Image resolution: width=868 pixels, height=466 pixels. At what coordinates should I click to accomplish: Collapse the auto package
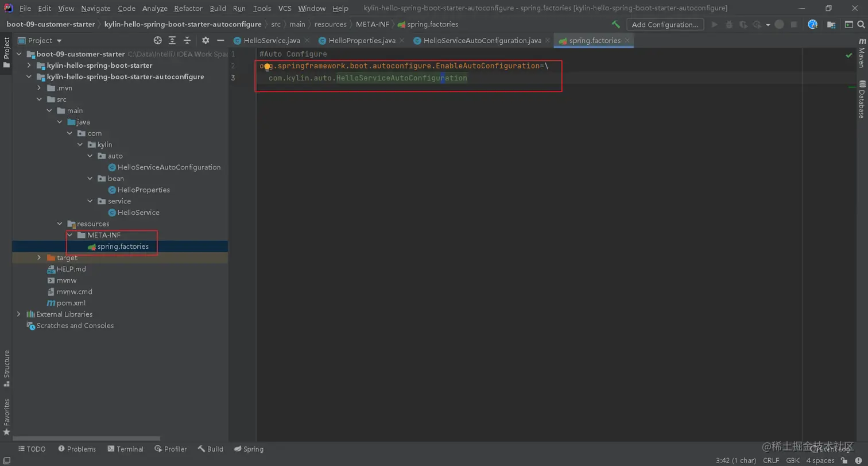click(90, 156)
